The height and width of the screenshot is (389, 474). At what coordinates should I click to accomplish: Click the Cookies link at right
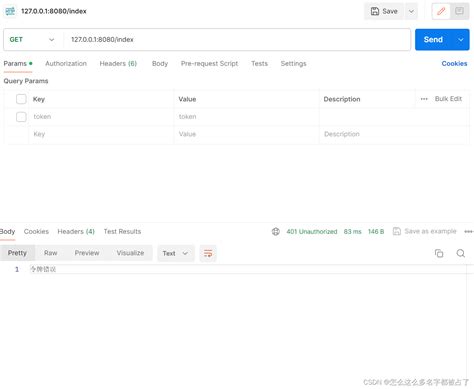[x=454, y=64]
